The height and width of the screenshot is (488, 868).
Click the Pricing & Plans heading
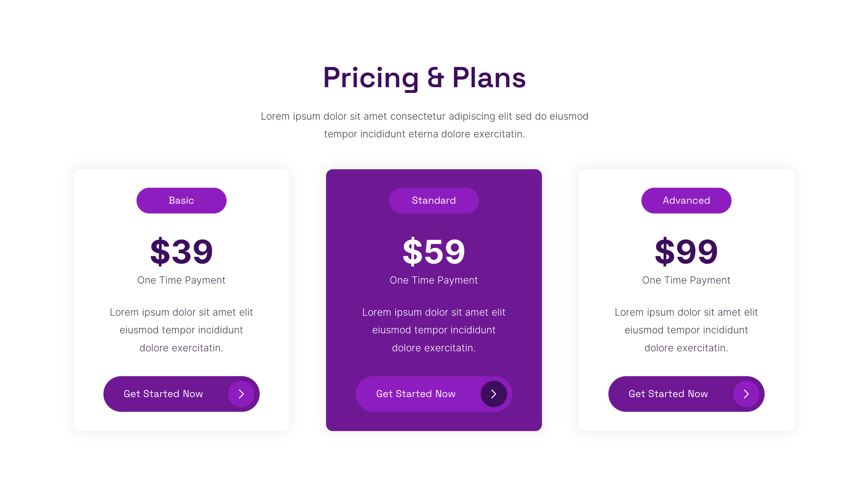tap(424, 78)
